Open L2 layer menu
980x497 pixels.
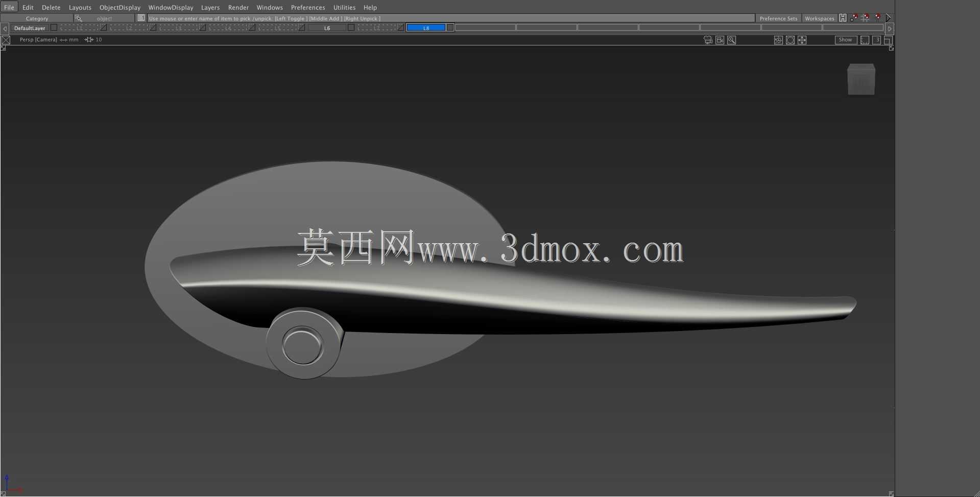(129, 28)
